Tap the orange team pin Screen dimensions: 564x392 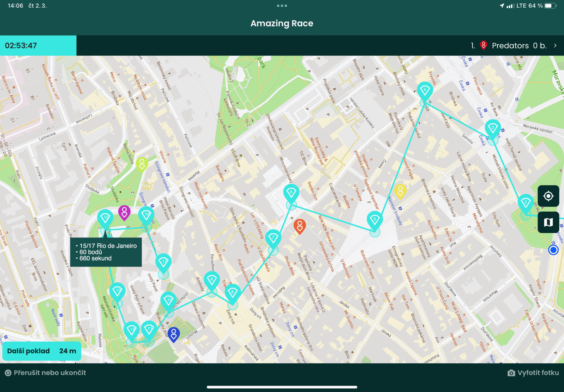[x=300, y=227]
